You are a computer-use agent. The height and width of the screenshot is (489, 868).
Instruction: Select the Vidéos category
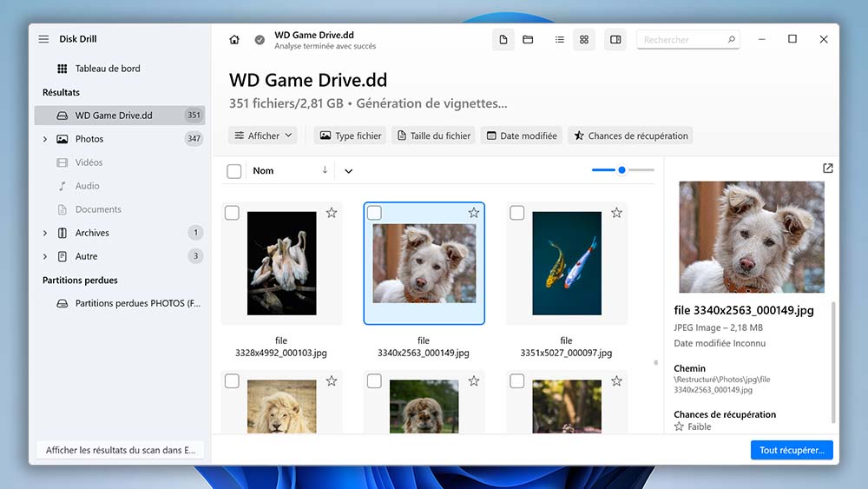coord(120,162)
